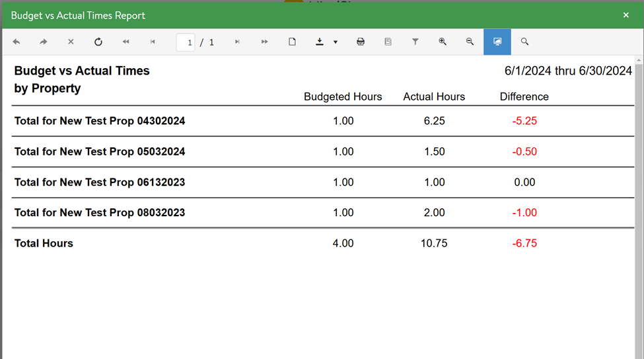The image size is (644, 359).
Task: Toggle the parameters filter icon
Action: 415,42
